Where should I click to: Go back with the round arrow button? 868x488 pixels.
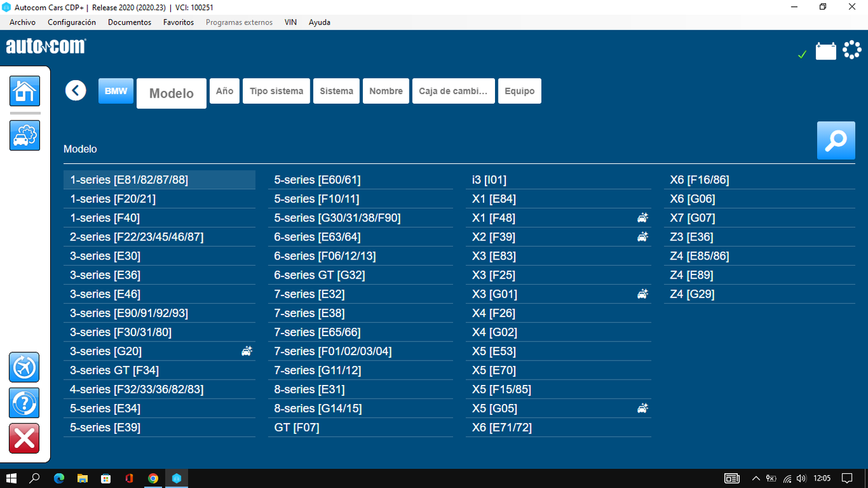[76, 90]
